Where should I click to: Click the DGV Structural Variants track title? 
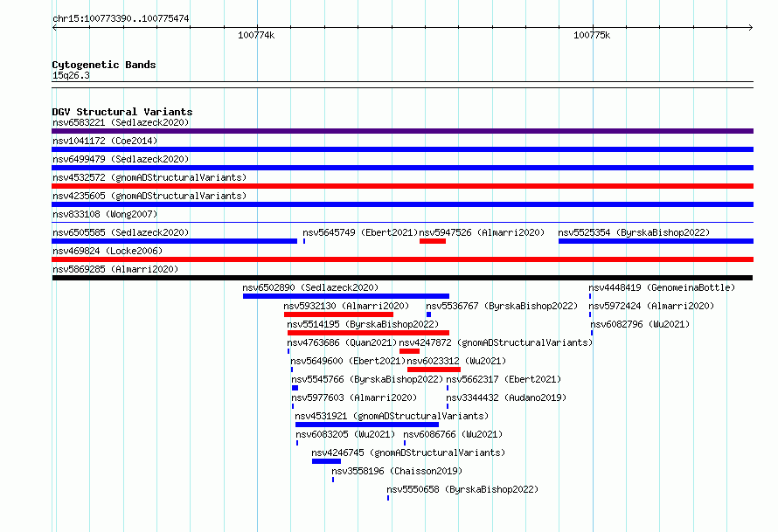(x=122, y=112)
